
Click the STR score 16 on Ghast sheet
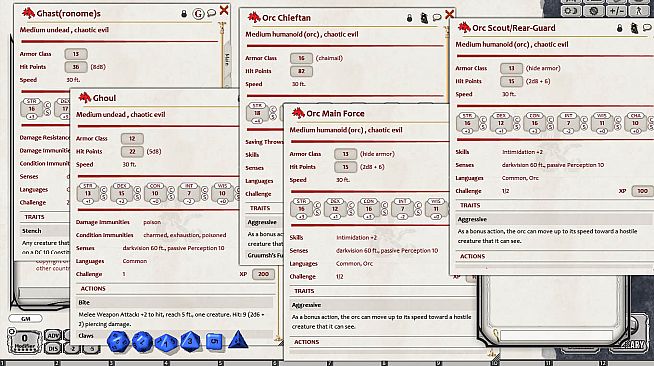tap(32, 109)
